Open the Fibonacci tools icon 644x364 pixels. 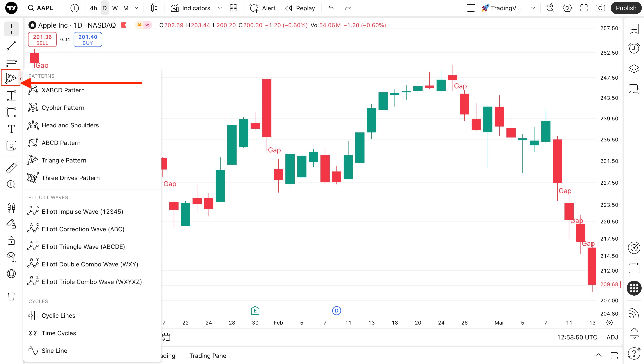(11, 62)
